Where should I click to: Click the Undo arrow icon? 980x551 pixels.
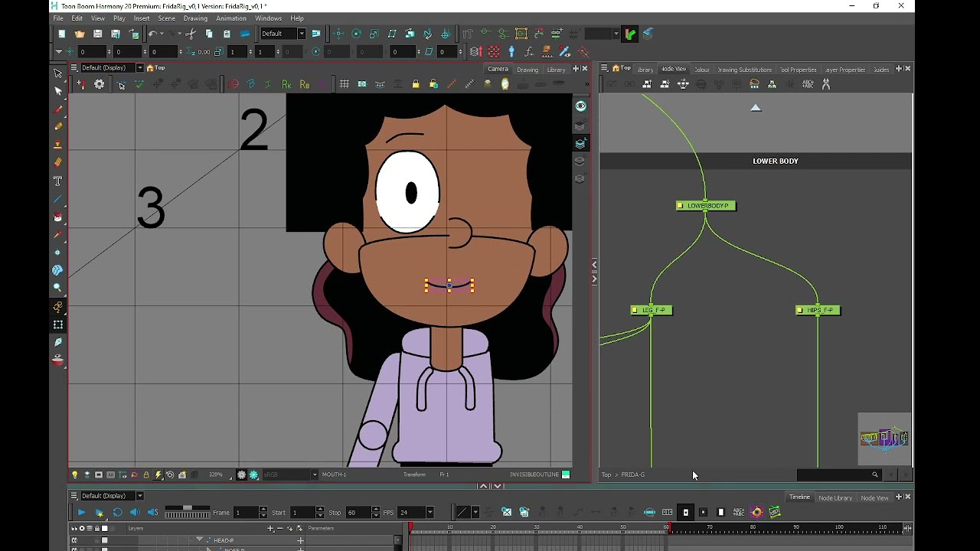pos(153,34)
